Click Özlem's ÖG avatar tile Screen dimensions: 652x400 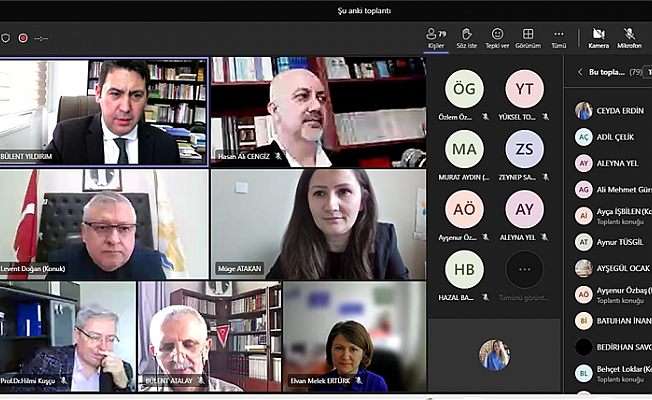[464, 89]
